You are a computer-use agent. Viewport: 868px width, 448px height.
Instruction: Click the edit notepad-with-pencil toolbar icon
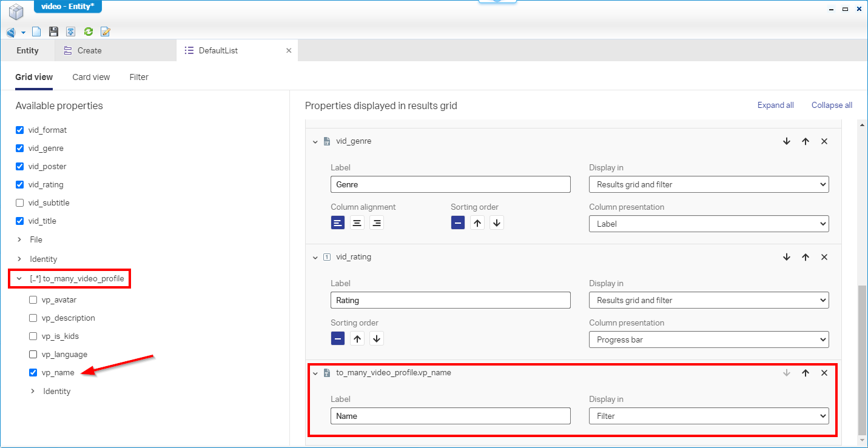106,32
